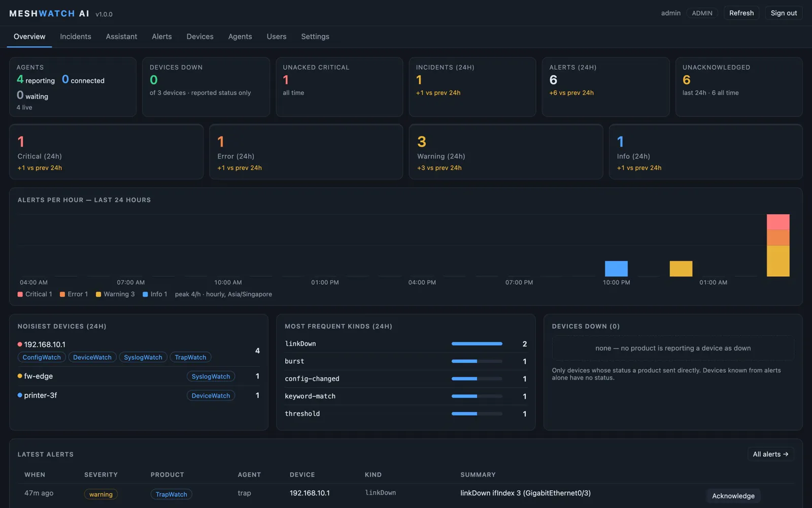
Task: Click the MESHWATCH AI logo
Action: pyautogui.click(x=49, y=14)
